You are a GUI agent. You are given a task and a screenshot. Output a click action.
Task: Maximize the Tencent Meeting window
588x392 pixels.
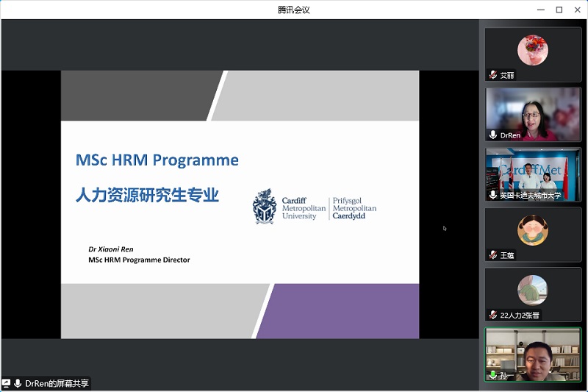[x=559, y=10]
